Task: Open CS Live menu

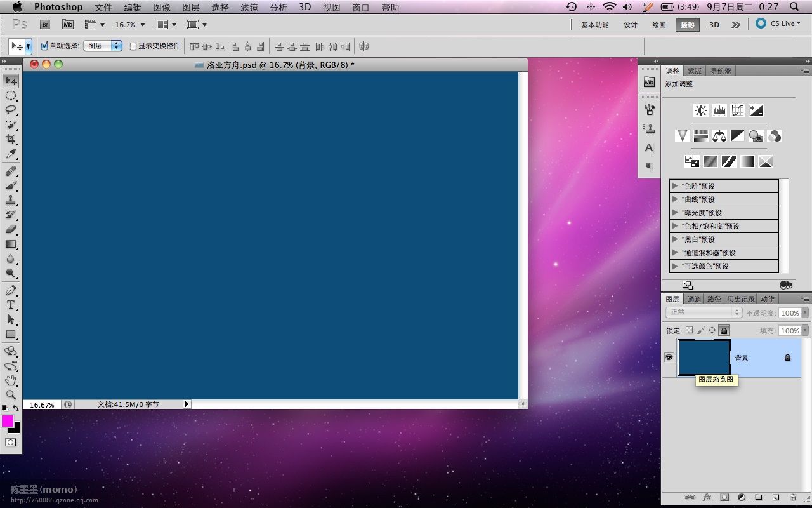Action: click(778, 24)
